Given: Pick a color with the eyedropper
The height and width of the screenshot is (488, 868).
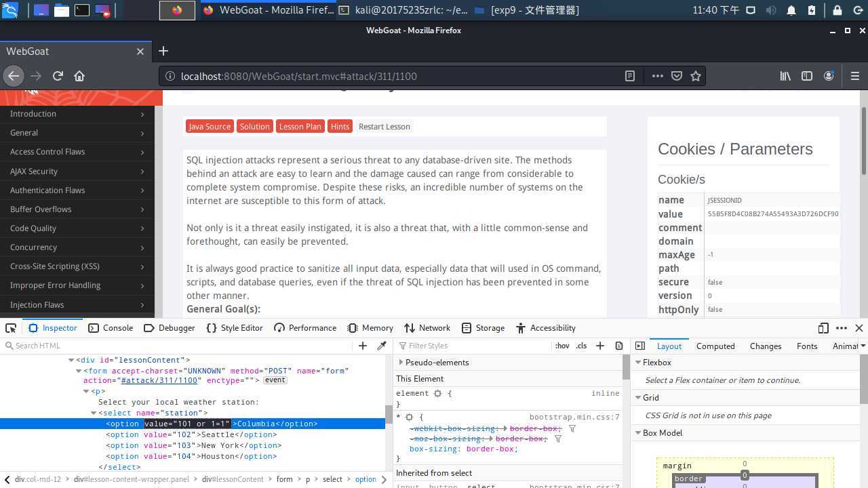Looking at the screenshot, I should [382, 346].
